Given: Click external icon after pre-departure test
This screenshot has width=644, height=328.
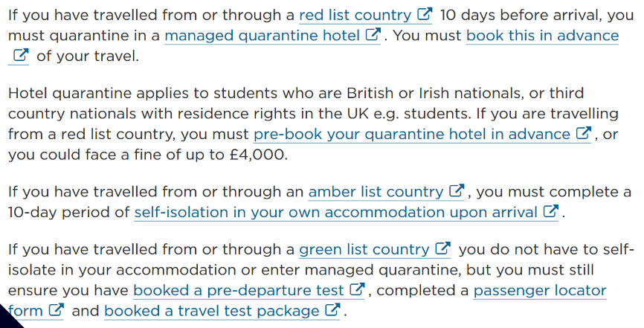Looking at the screenshot, I should 357,289.
